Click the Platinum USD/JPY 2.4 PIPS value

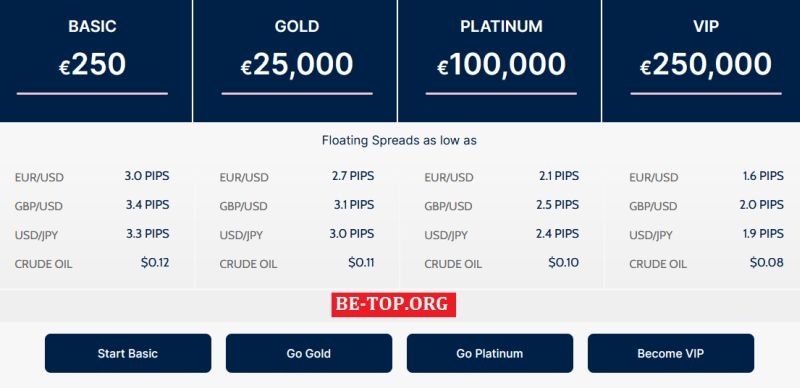557,234
